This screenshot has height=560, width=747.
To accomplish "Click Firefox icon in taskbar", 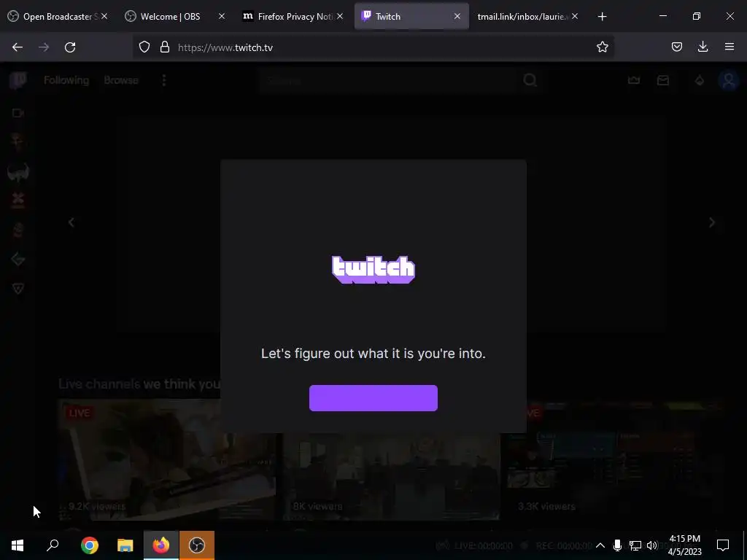I will click(x=161, y=545).
